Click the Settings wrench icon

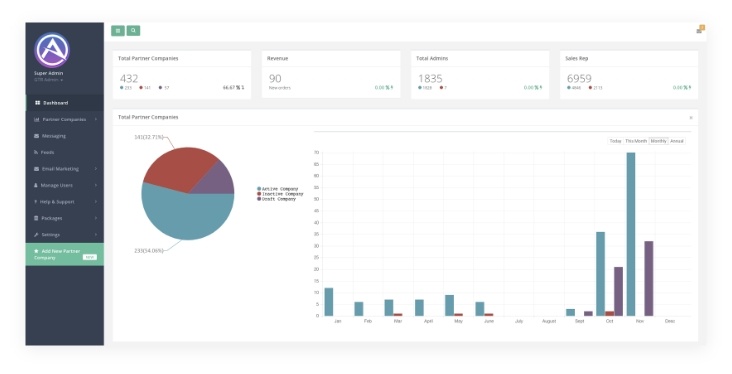pos(36,235)
